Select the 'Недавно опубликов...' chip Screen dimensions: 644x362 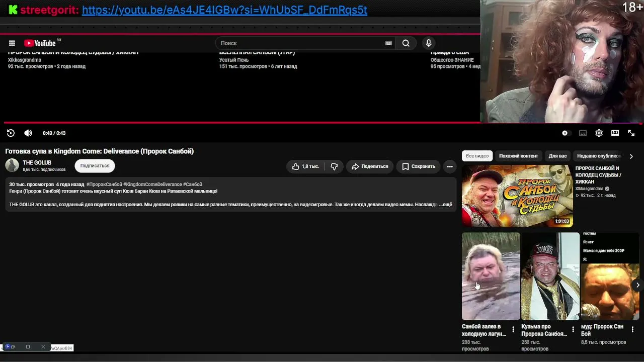599,156
